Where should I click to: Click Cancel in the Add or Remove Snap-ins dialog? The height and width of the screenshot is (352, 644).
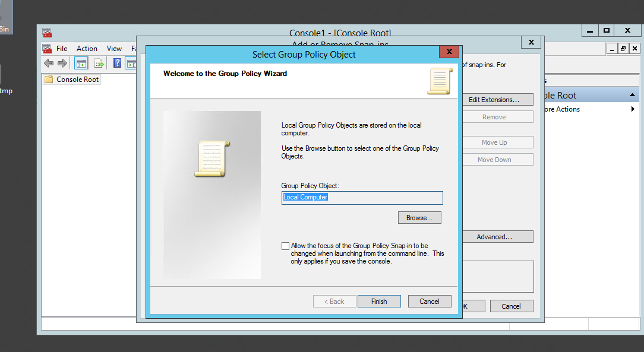click(x=512, y=306)
